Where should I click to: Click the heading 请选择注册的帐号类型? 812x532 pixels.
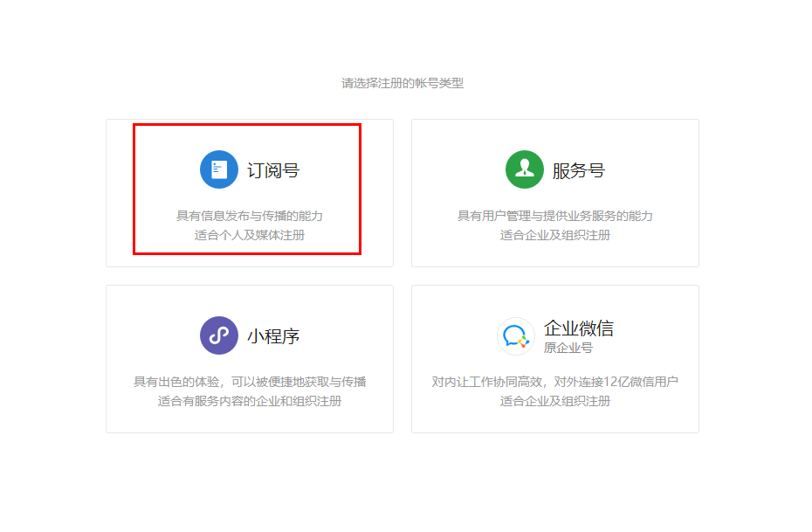click(403, 83)
